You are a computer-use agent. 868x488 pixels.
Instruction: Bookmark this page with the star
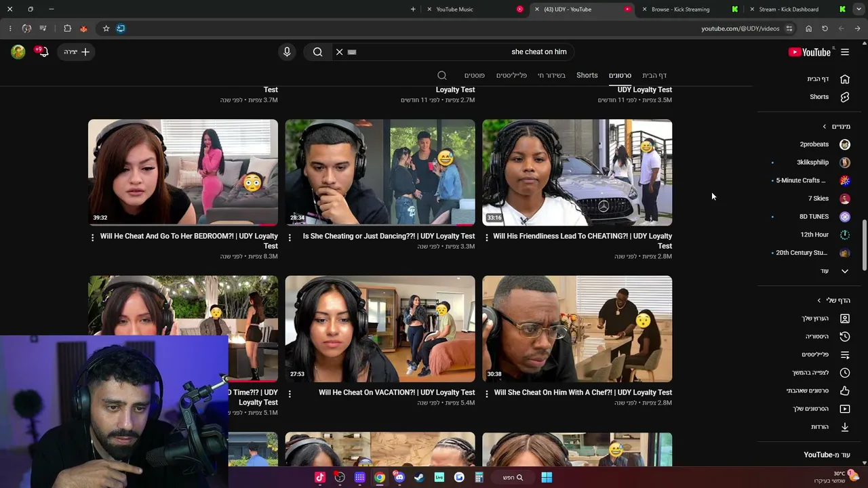(x=106, y=28)
